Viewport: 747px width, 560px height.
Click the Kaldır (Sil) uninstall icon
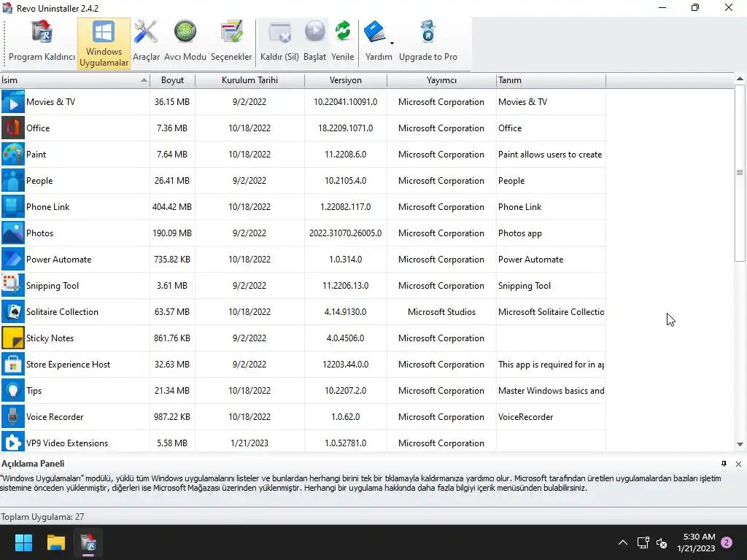[x=279, y=32]
